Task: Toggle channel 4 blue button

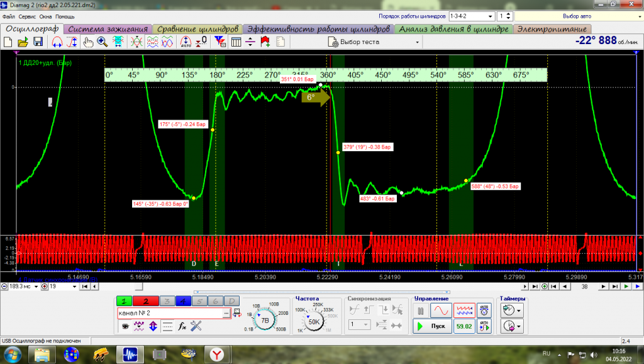Action: coord(183,301)
